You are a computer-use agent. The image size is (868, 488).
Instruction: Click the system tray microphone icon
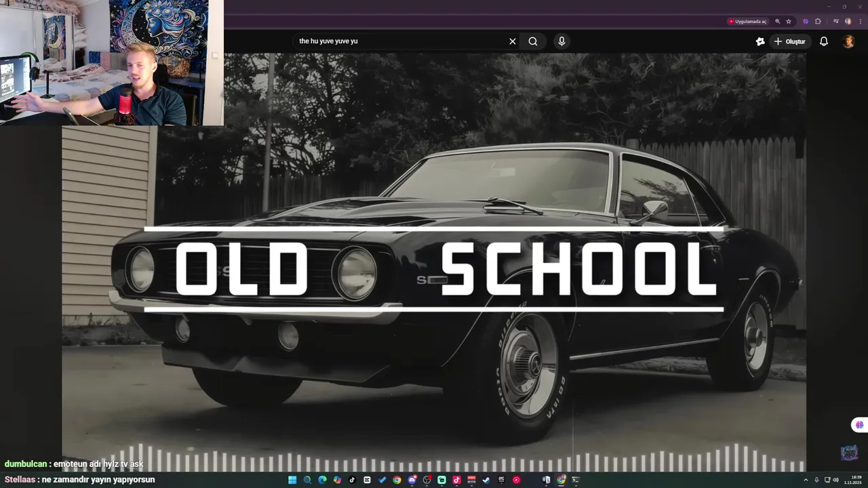pyautogui.click(x=816, y=480)
